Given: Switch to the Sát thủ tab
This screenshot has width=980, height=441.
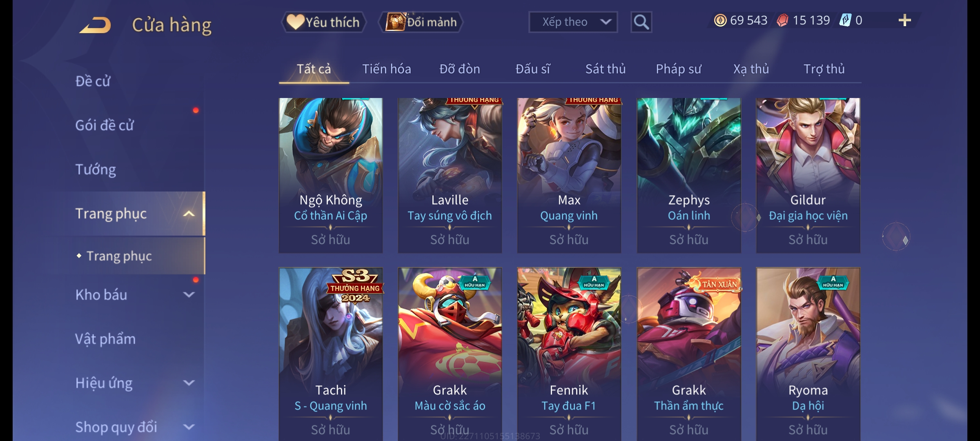Looking at the screenshot, I should pyautogui.click(x=606, y=69).
